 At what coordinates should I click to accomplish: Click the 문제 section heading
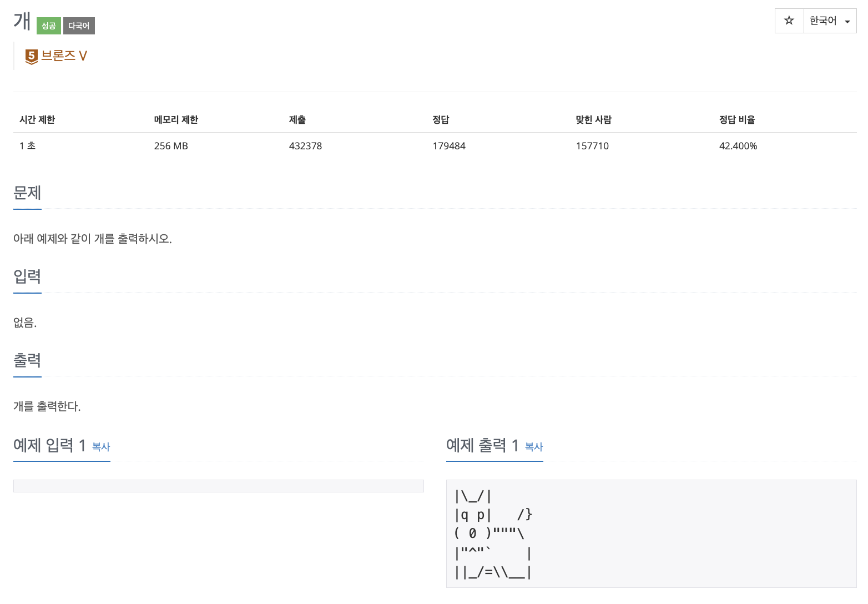coord(27,193)
